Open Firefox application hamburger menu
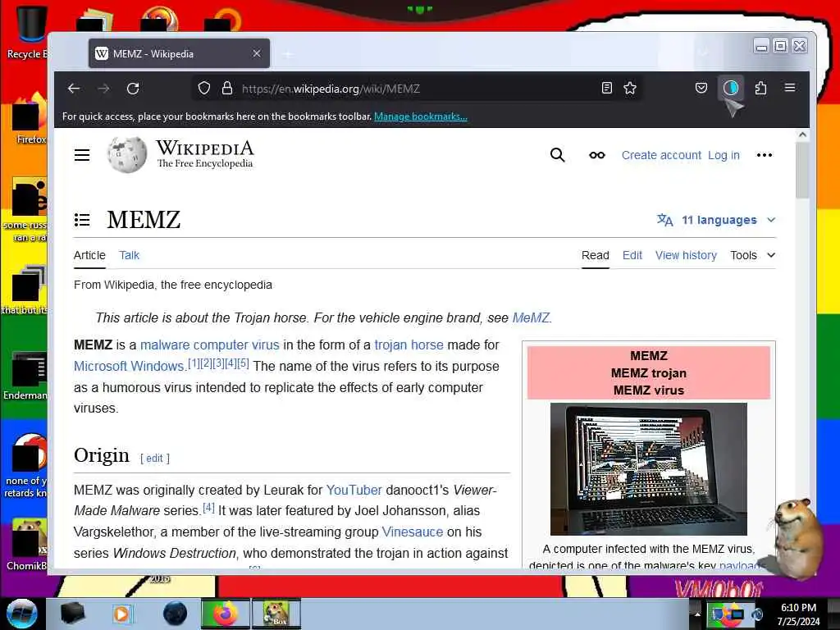Screen dimensions: 840x630 (790, 88)
